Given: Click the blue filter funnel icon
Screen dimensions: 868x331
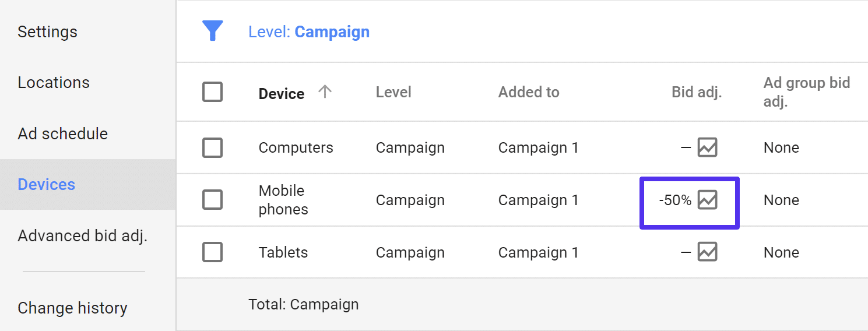Looking at the screenshot, I should [x=213, y=30].
